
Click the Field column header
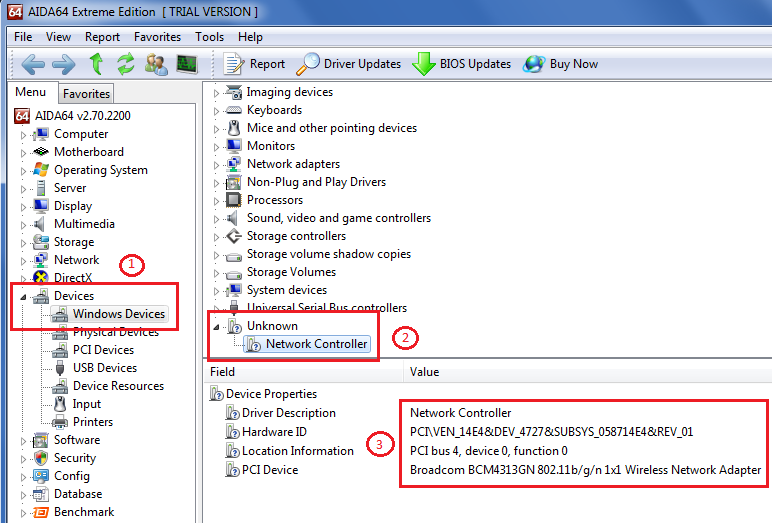click(304, 372)
